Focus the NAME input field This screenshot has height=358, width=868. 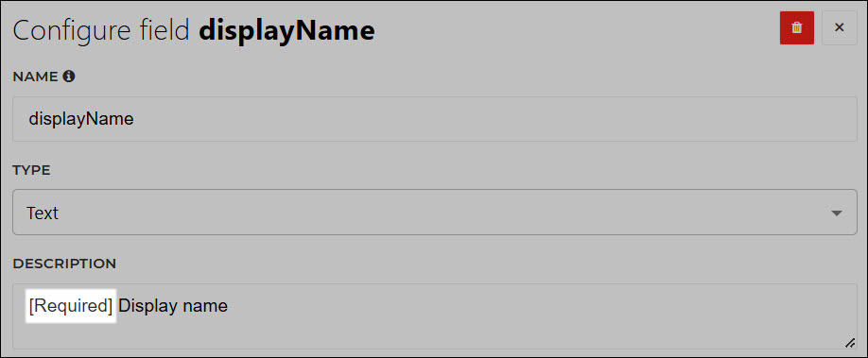[435, 119]
